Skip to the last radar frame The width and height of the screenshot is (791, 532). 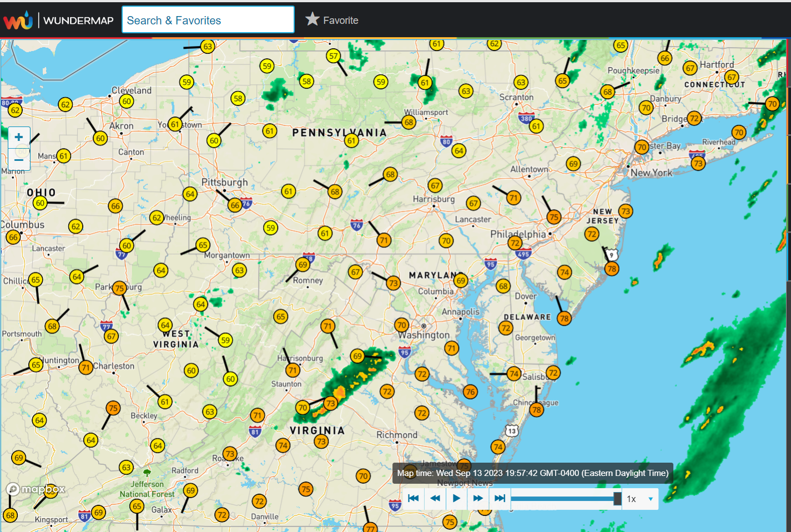pos(500,498)
